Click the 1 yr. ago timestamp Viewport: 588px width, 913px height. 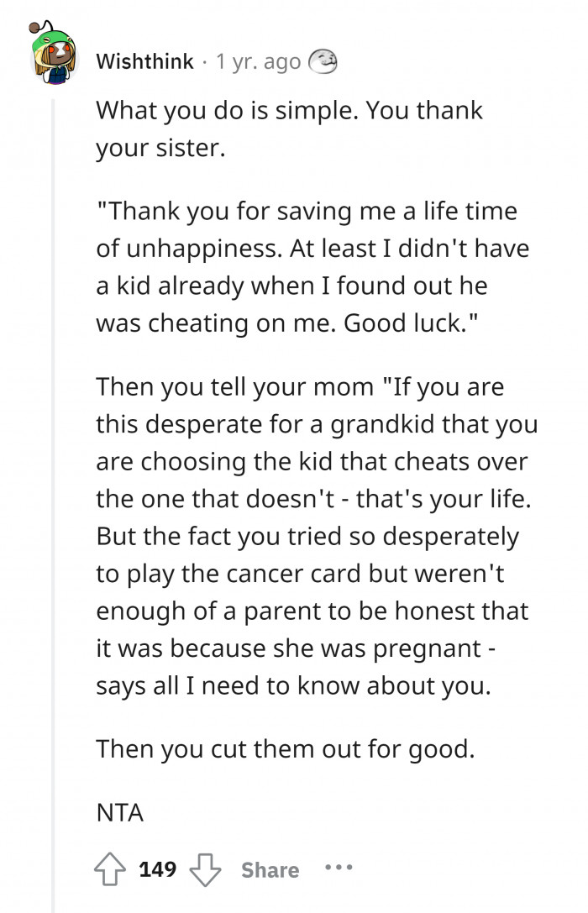(256, 60)
